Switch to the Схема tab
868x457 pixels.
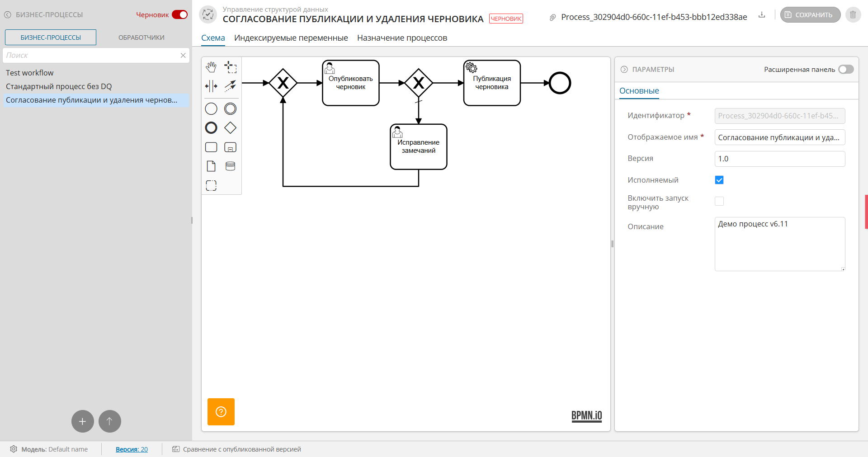213,38
